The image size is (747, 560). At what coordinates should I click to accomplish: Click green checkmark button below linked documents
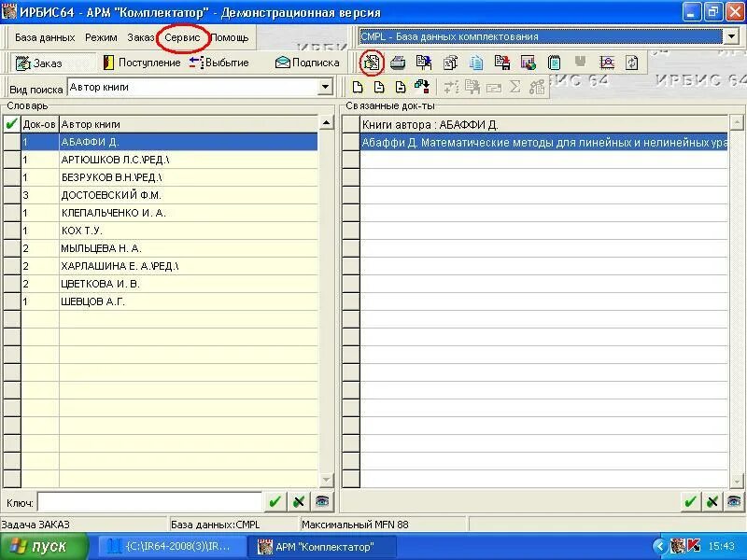pyautogui.click(x=690, y=502)
